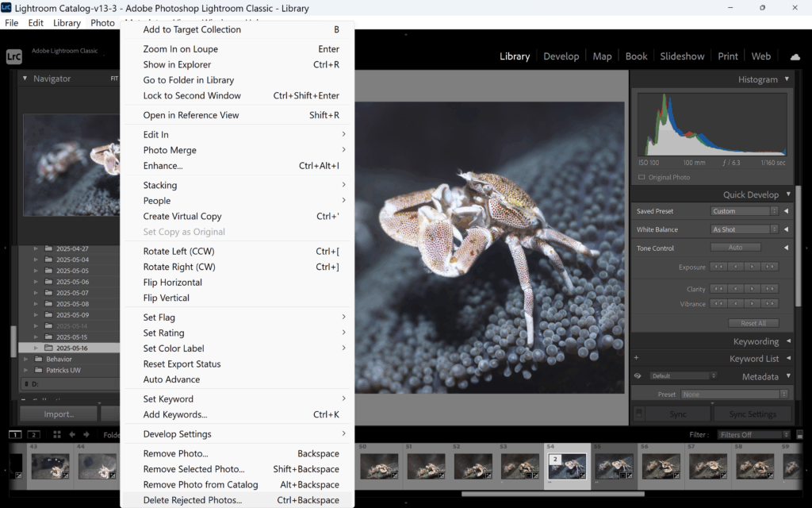
Task: Collapse the Quick Develop panel
Action: click(x=788, y=194)
